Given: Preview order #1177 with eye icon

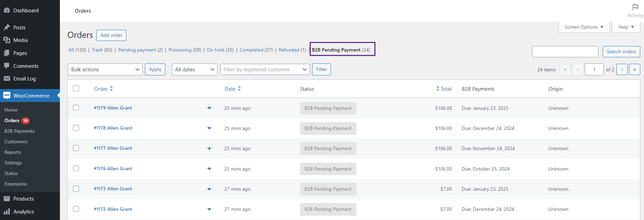Looking at the screenshot, I should tap(209, 148).
